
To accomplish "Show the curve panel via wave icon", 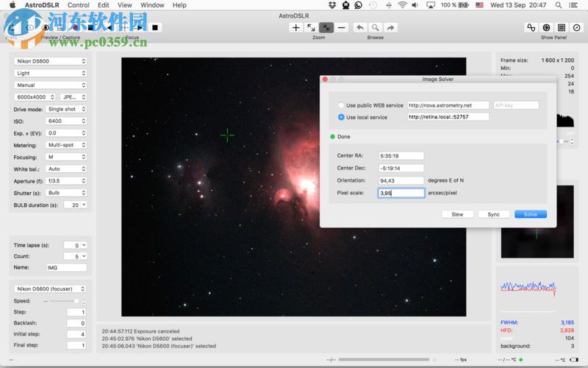I will (531, 27).
